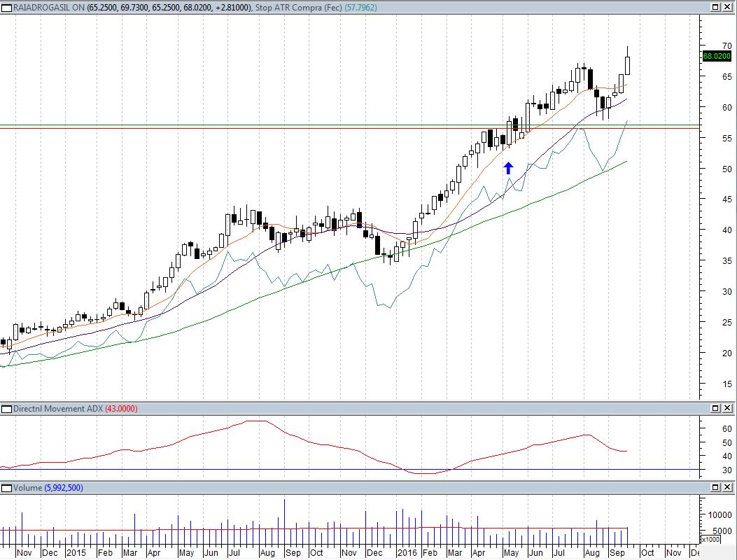Click the 2015 label on the date axis
The width and height of the screenshot is (737, 560).
click(76, 552)
